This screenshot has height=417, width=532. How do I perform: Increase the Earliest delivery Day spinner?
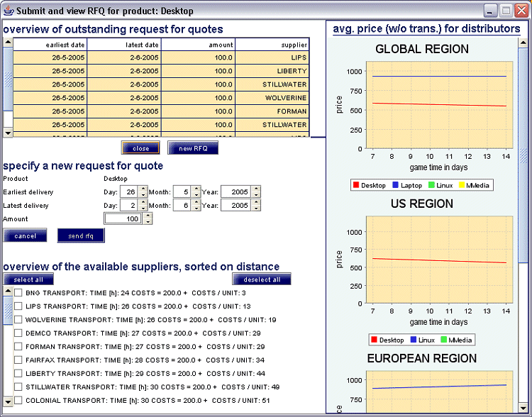(x=143, y=189)
